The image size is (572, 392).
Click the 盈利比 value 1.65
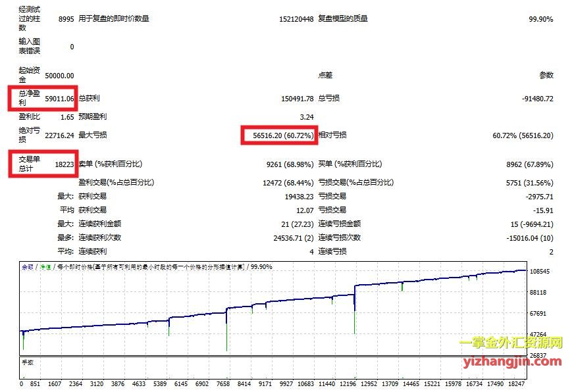66,117
